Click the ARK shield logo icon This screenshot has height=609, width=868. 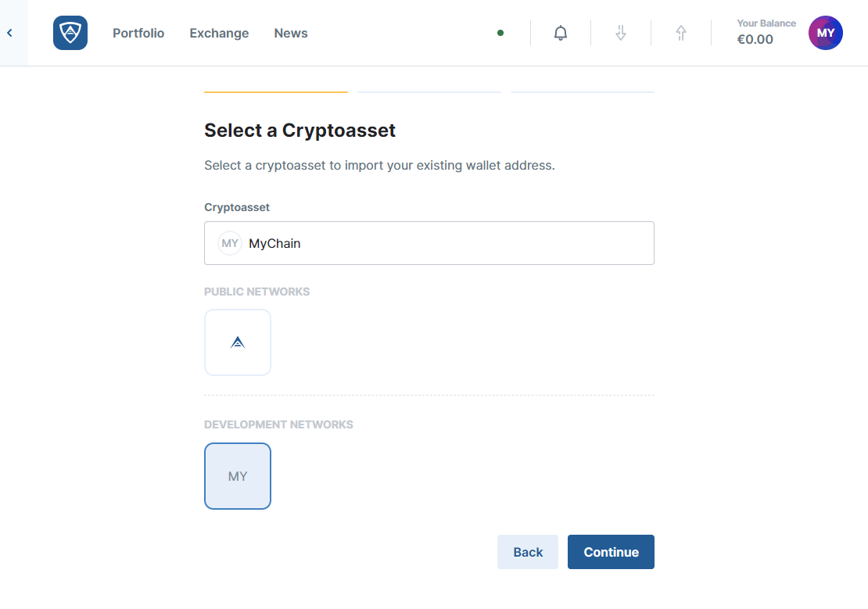[70, 33]
